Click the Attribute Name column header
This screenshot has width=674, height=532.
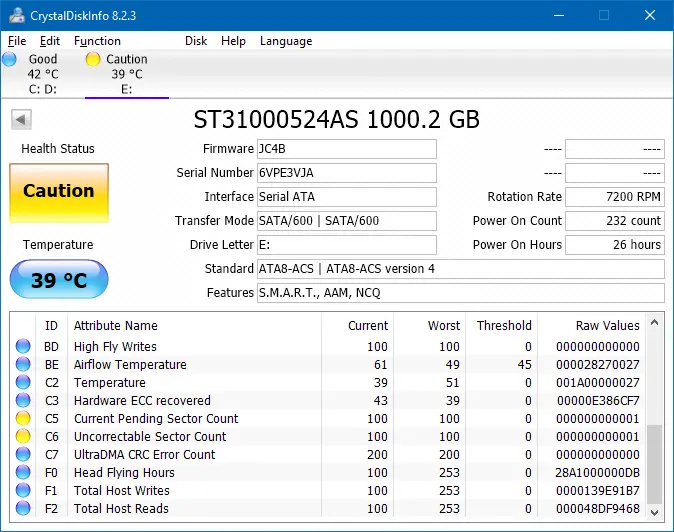(194, 326)
